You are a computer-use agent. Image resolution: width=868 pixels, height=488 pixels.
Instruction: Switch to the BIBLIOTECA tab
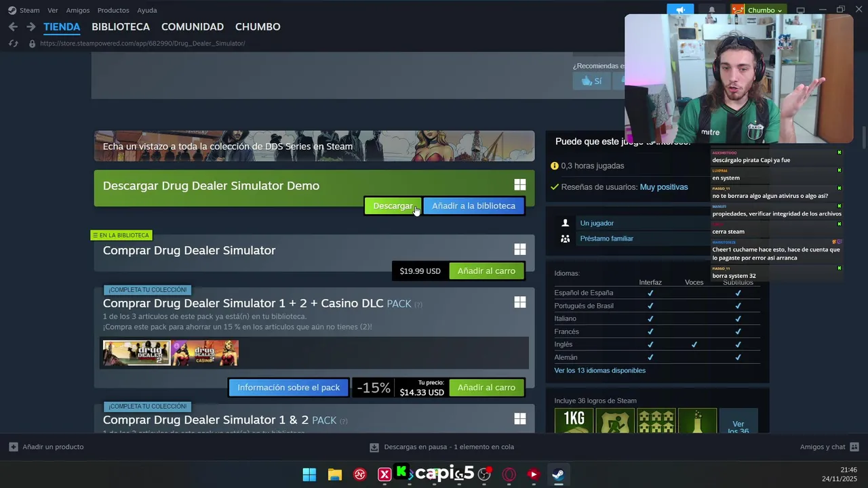(x=121, y=26)
